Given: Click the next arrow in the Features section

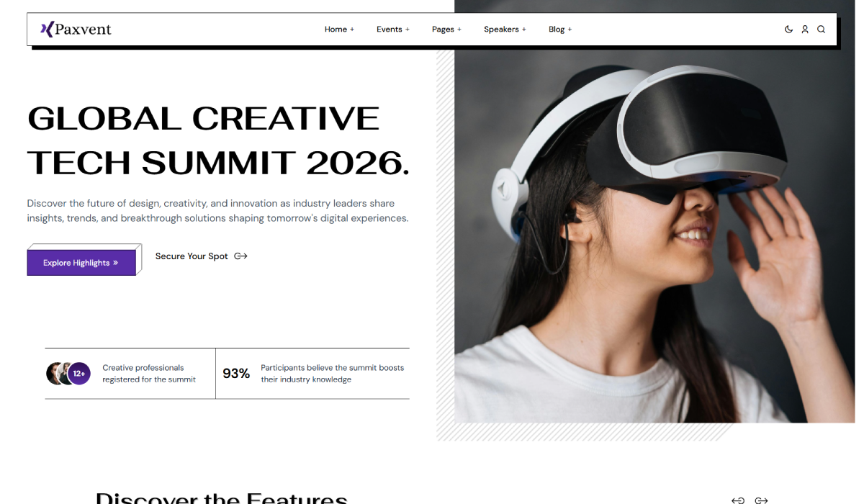Looking at the screenshot, I should 761,500.
